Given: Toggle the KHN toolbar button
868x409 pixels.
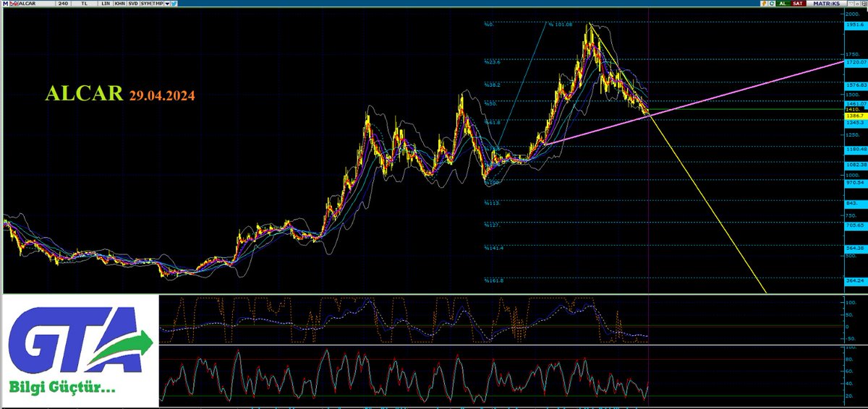Looking at the screenshot, I should click(x=119, y=4).
